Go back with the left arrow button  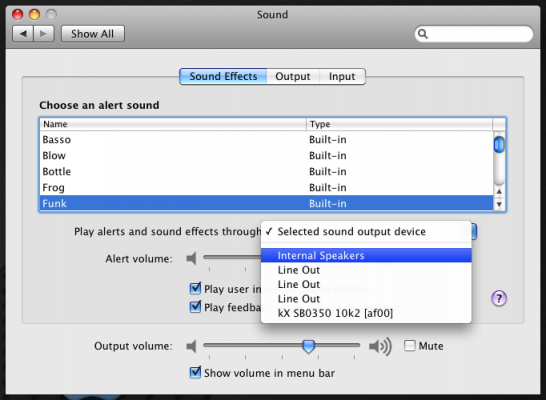[x=23, y=34]
